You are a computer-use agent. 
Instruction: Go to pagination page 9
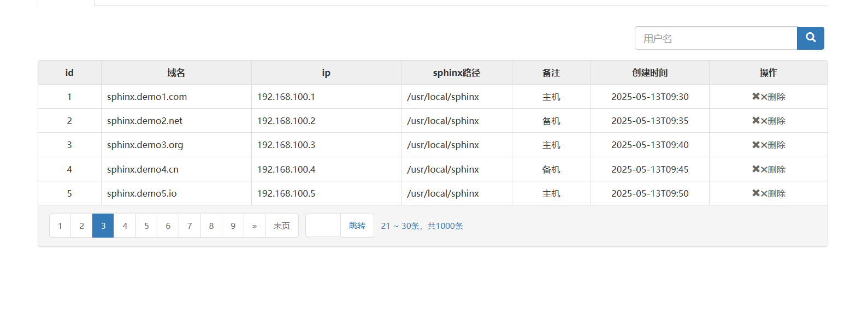click(233, 226)
